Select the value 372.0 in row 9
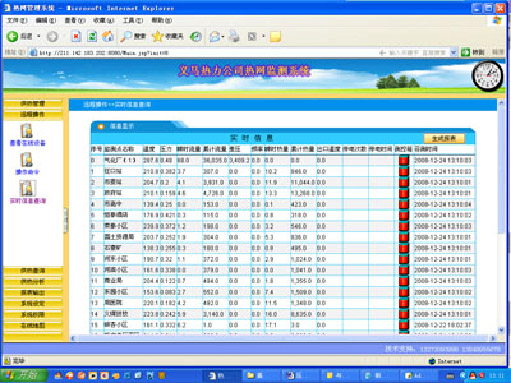The width and height of the screenshot is (511, 383). coord(211,259)
